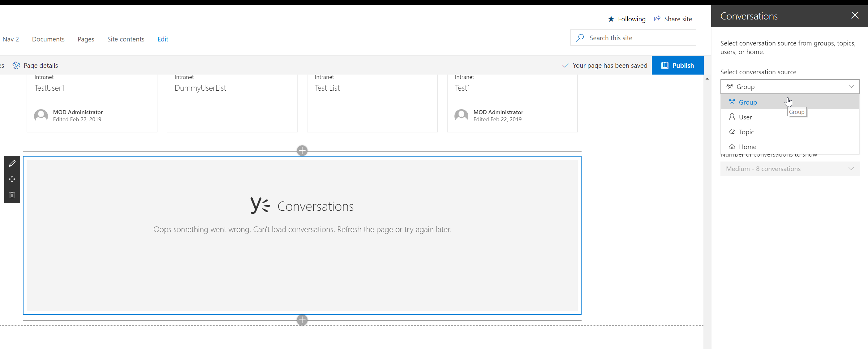Click the Publish book icon
The width and height of the screenshot is (868, 349).
pos(665,65)
